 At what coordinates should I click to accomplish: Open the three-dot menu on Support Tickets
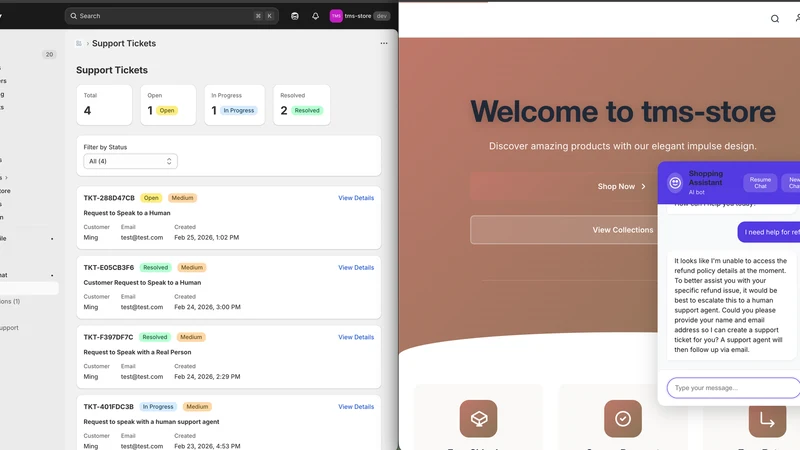tap(384, 43)
